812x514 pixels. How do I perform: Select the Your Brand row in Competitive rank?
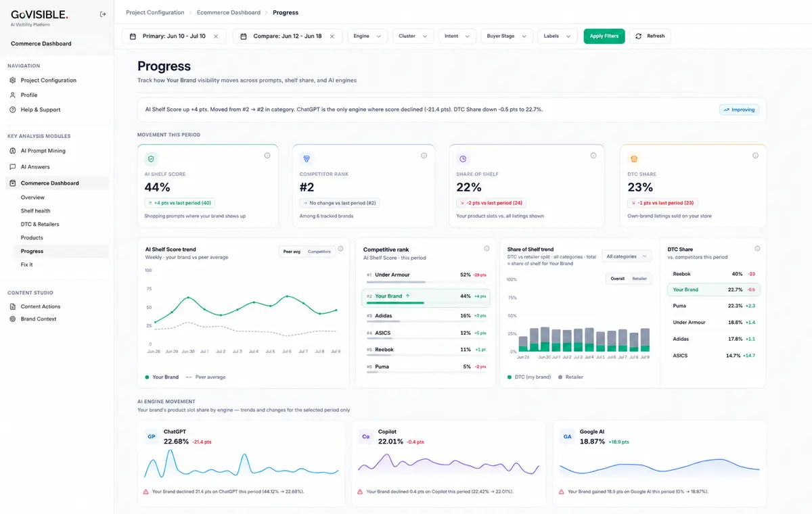426,298
